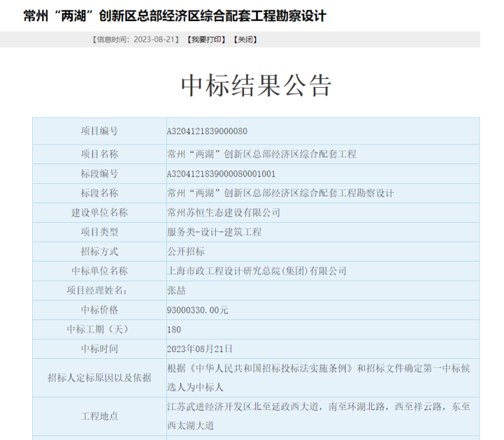The height and width of the screenshot is (440, 504).
Task: Click the award date 2023年08月21日
Action: [x=200, y=349]
